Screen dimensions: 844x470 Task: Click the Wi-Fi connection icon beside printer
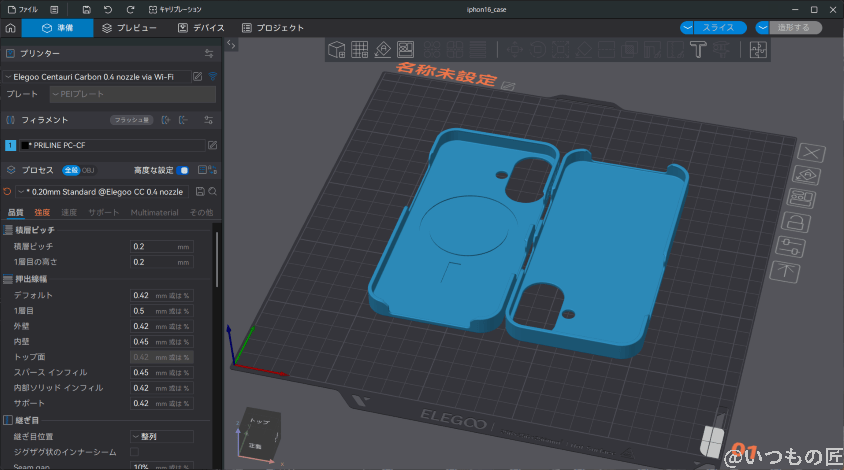pyautogui.click(x=213, y=77)
